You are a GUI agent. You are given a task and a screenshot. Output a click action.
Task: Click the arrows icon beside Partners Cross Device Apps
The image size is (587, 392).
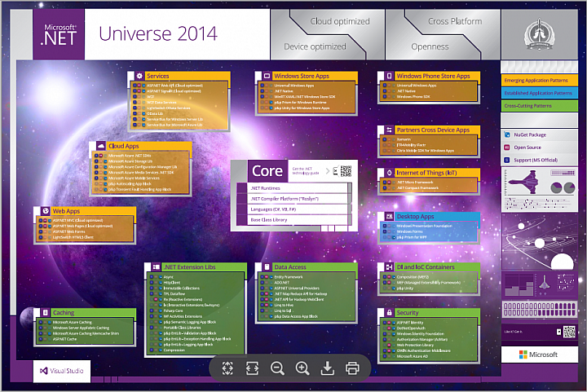390,130
